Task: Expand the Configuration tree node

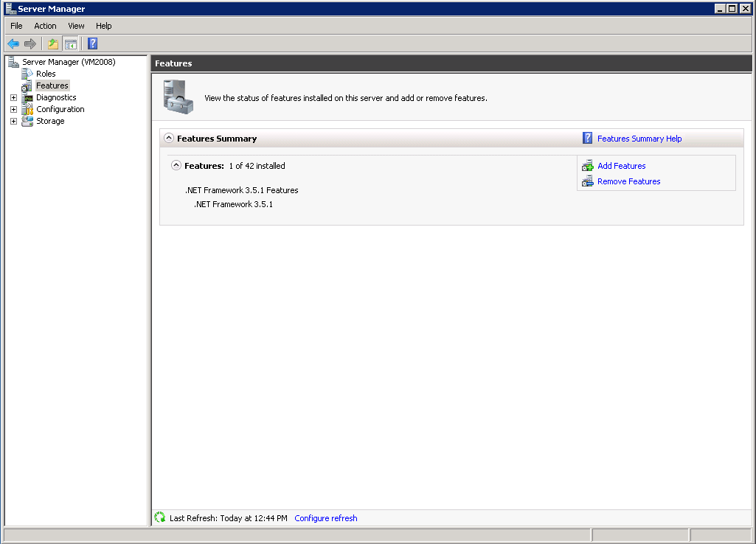Action: point(13,109)
